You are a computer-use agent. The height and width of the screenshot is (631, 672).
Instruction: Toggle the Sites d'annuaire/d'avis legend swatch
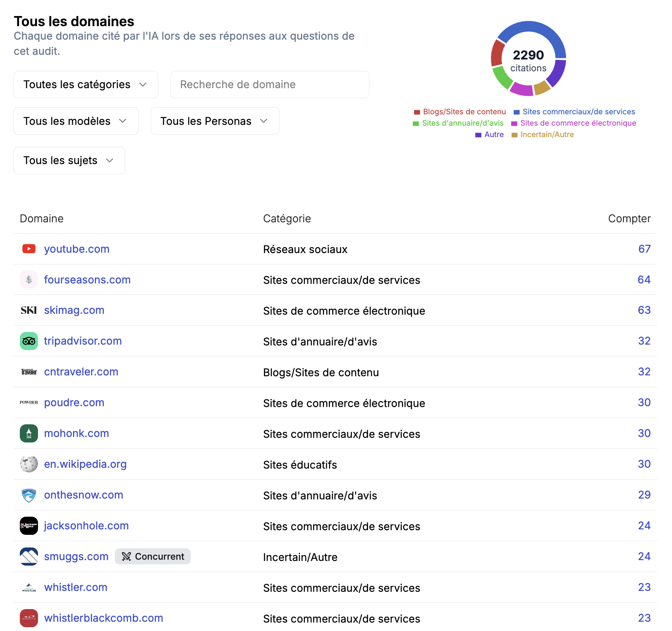[x=416, y=124]
